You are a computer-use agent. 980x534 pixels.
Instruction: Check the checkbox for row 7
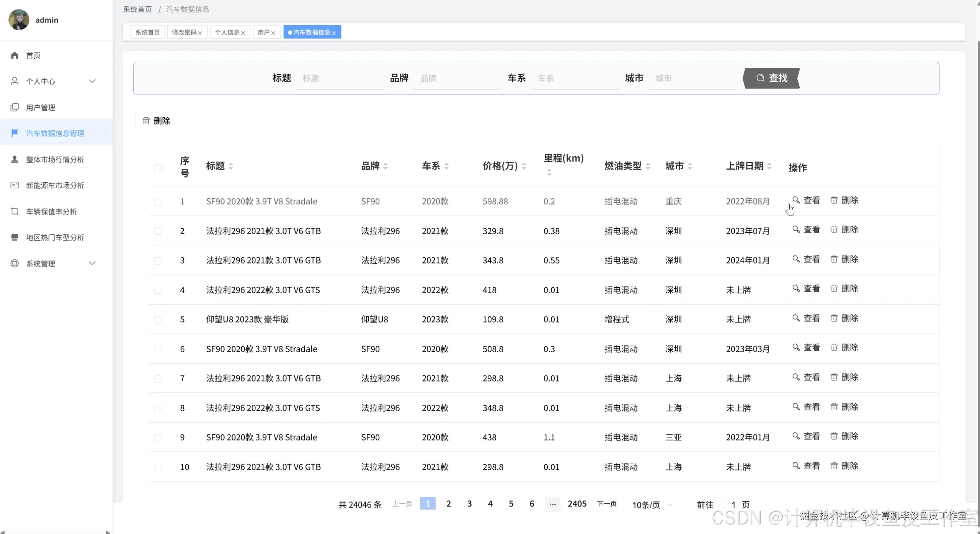(158, 378)
